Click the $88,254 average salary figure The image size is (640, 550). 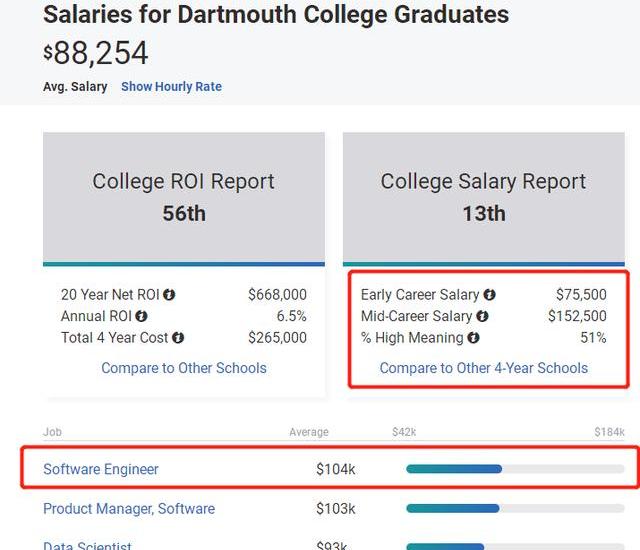pos(96,54)
